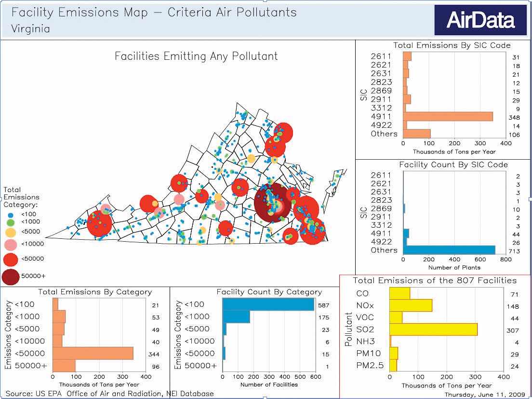The height and width of the screenshot is (399, 532).
Task: Click the 'Total Emissions of the 807 Facilities' title
Action: coord(435,280)
